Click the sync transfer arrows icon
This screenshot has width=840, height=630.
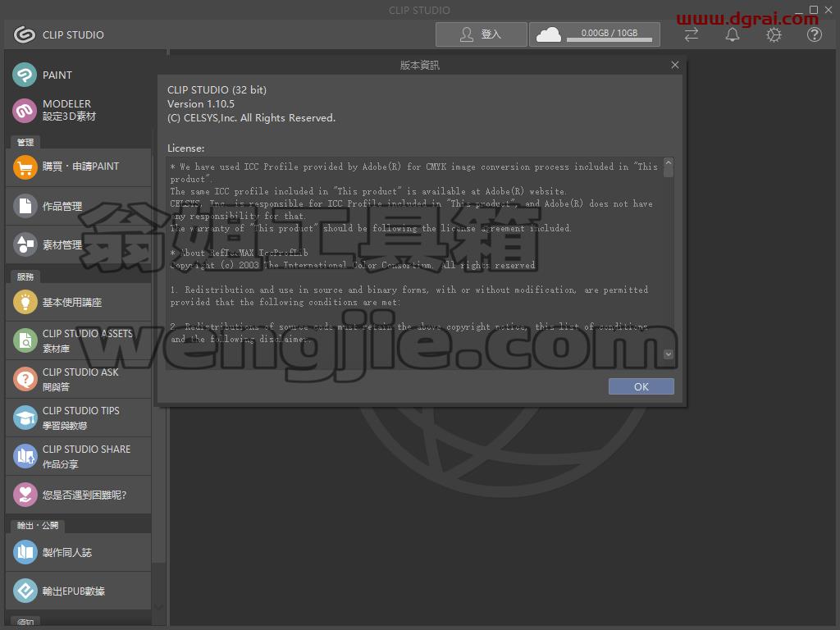click(x=692, y=34)
